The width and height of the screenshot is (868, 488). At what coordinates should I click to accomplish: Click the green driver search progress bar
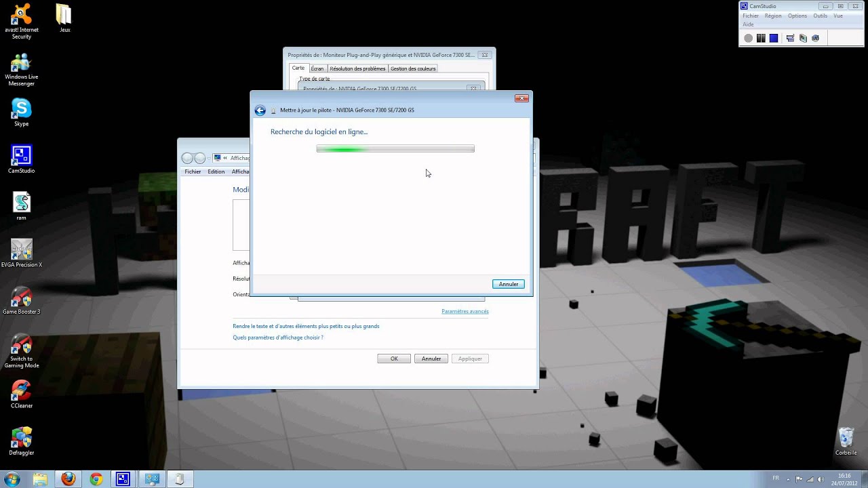395,149
